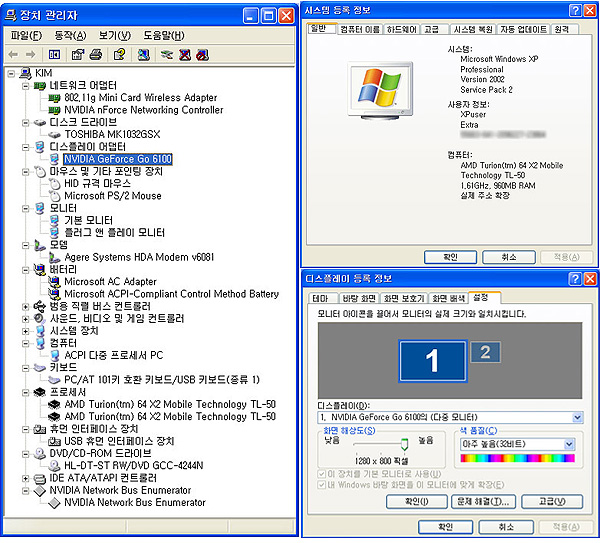The width and height of the screenshot is (600, 543).
Task: Open 도움말(H) menu
Action: tap(164, 36)
